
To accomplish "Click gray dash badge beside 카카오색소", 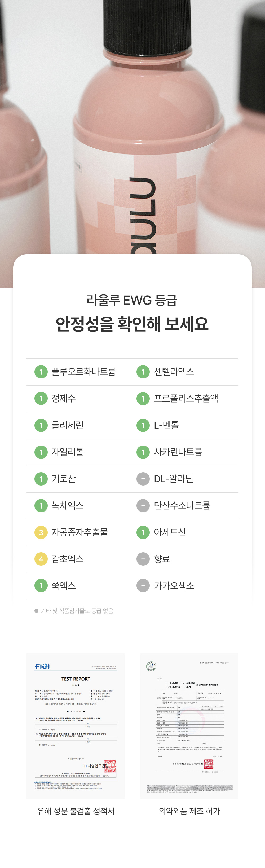I will click(143, 586).
